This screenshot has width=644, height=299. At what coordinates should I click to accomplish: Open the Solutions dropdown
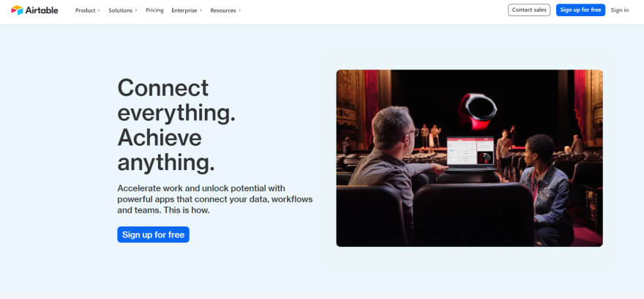pos(120,10)
